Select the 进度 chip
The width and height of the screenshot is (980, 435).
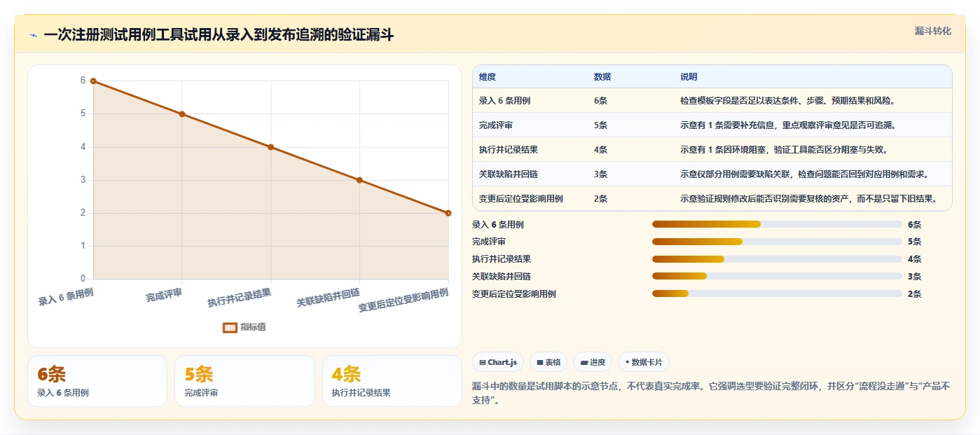click(593, 362)
